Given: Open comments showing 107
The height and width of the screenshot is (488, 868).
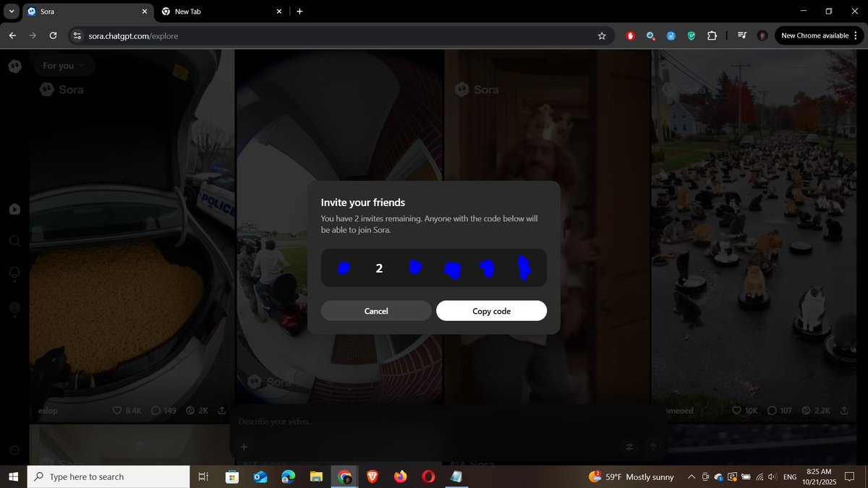Looking at the screenshot, I should point(780,411).
